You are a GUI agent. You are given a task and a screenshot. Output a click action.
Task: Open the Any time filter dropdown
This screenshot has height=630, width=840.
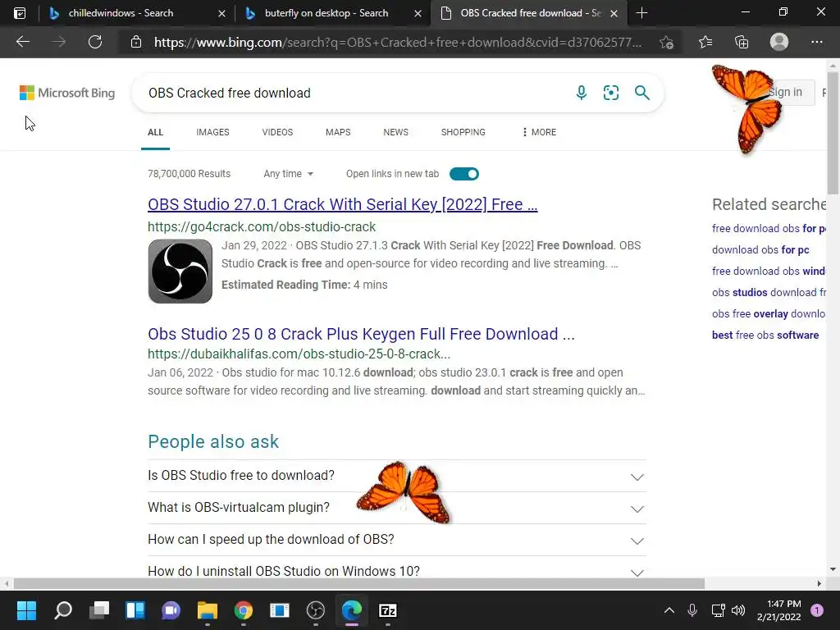288,174
